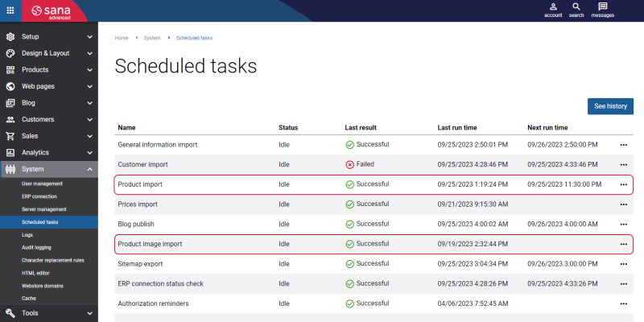Screen dimensions: 644x322
Task: Open Audit logging in sidebar
Action: point(36,248)
